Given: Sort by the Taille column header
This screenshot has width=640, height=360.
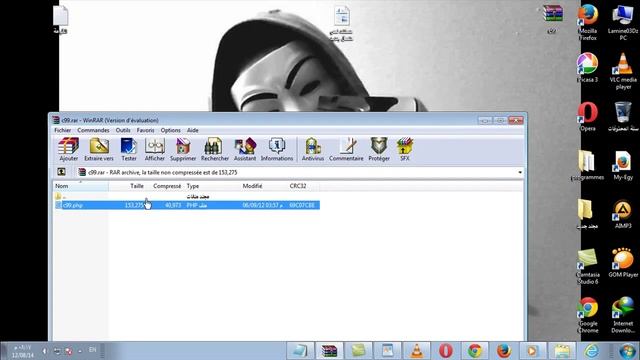Looking at the screenshot, I should tap(127, 186).
